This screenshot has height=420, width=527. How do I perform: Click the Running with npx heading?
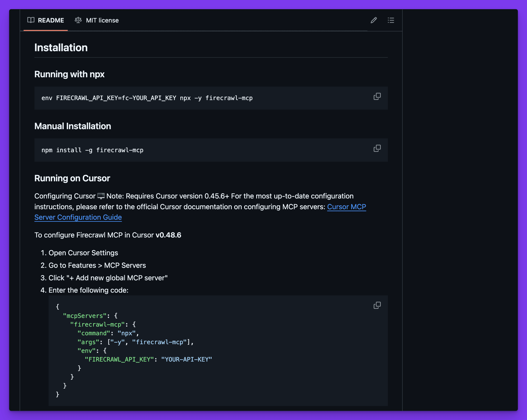point(69,74)
